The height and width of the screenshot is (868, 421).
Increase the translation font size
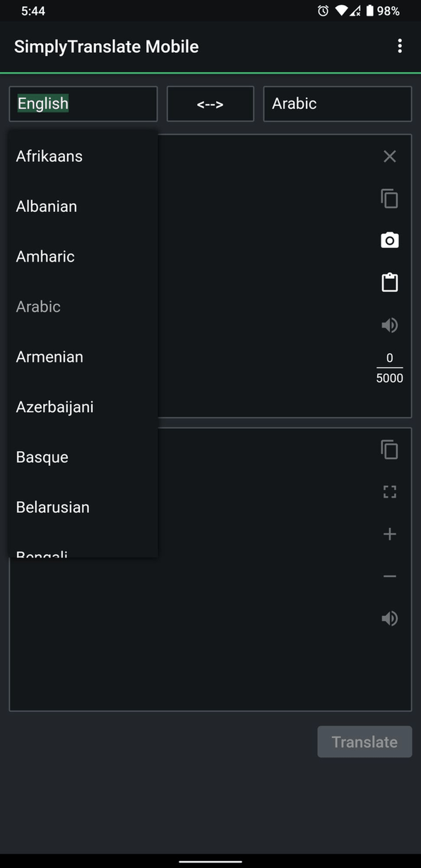coord(389,534)
